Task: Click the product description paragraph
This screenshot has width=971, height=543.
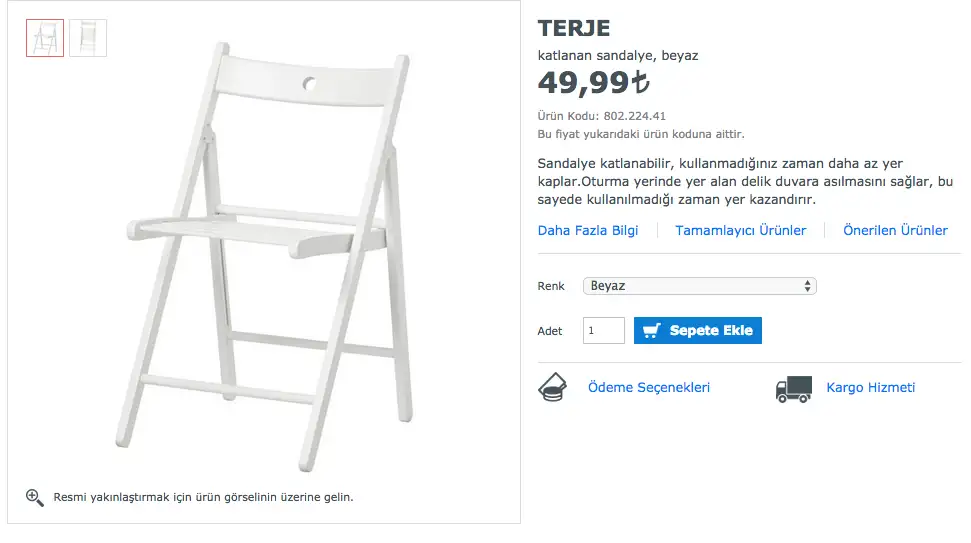Action: tap(745, 181)
